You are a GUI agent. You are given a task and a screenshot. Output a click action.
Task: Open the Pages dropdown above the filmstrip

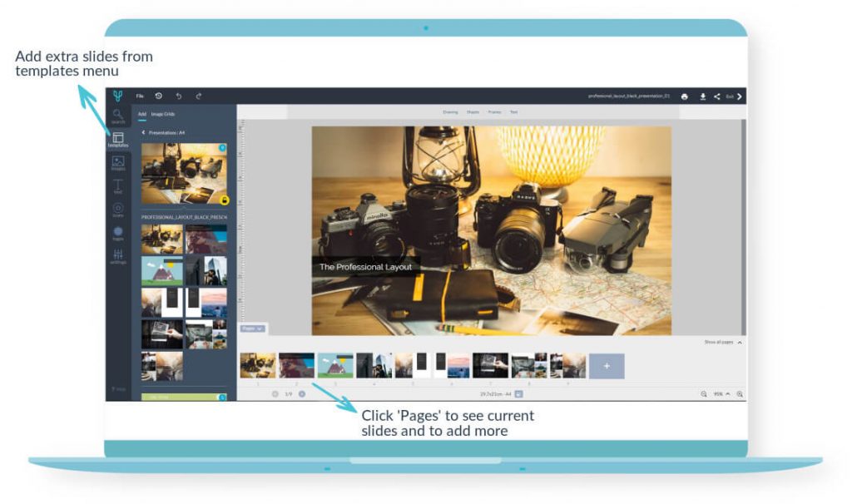pos(252,328)
